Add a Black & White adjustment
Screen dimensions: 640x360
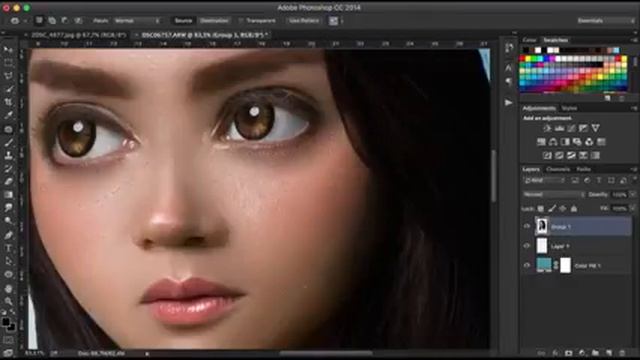[x=565, y=142]
